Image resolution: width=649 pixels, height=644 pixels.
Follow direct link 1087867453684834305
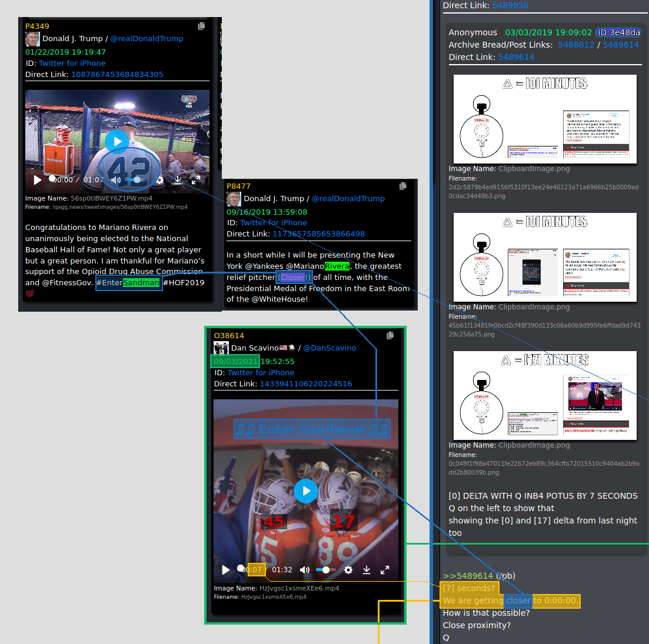(x=117, y=75)
